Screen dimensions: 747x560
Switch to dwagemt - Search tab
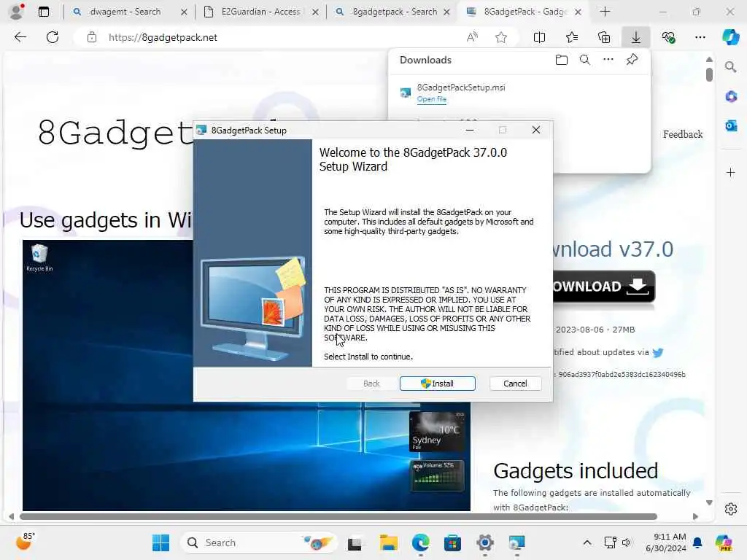(x=125, y=12)
